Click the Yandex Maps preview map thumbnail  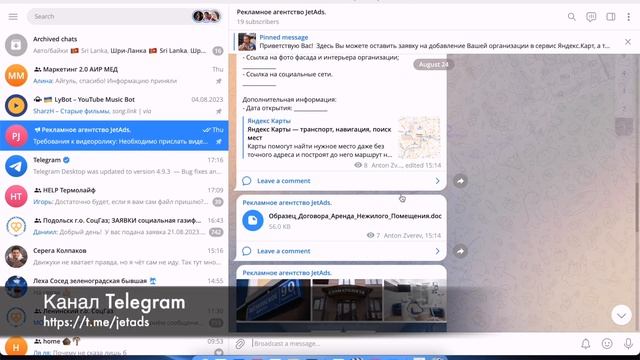pos(419,138)
